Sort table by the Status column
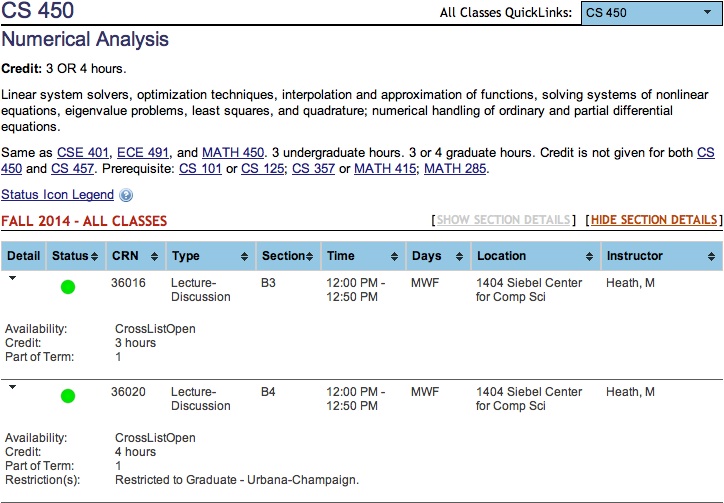The height and width of the screenshot is (503, 724). (x=75, y=257)
